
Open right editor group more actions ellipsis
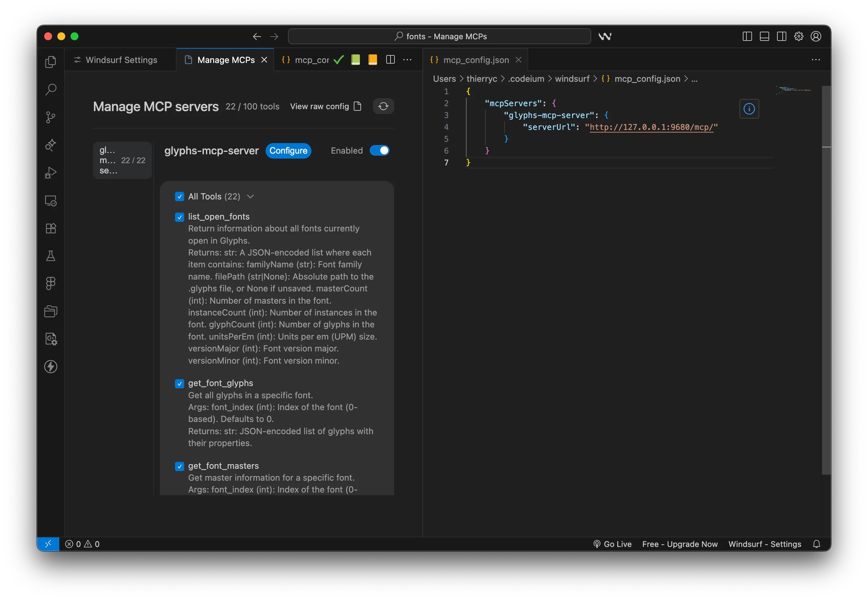point(816,60)
